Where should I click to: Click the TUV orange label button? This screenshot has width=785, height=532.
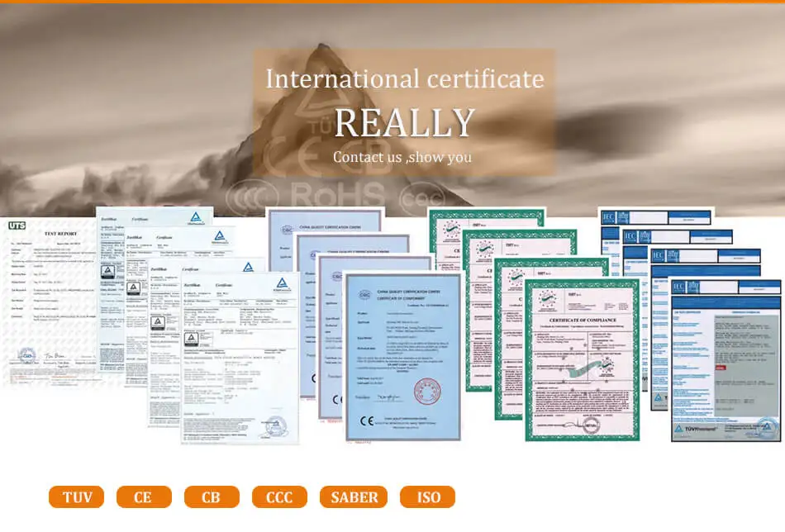76,497
